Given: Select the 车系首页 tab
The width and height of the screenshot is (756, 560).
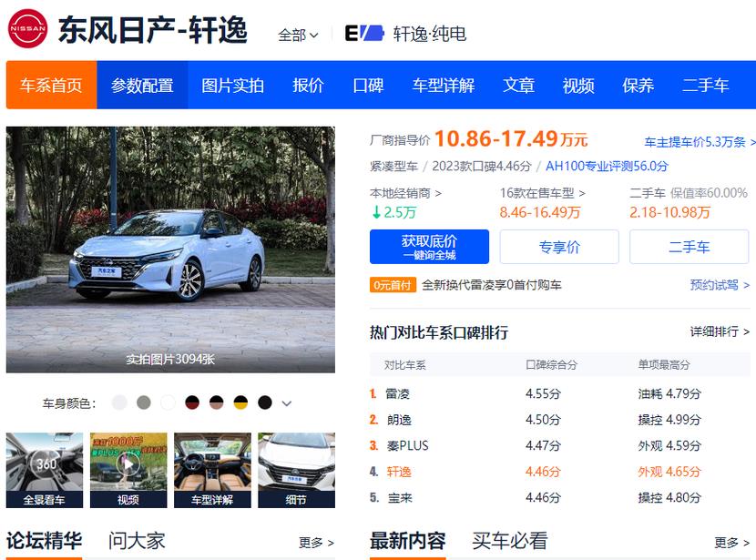Looking at the screenshot, I should click(x=51, y=86).
